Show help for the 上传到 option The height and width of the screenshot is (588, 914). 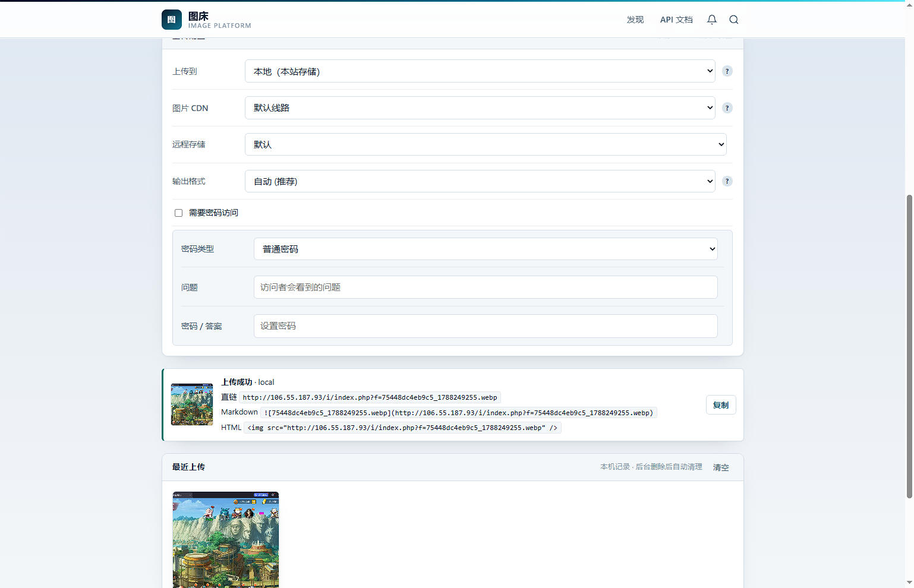point(727,71)
